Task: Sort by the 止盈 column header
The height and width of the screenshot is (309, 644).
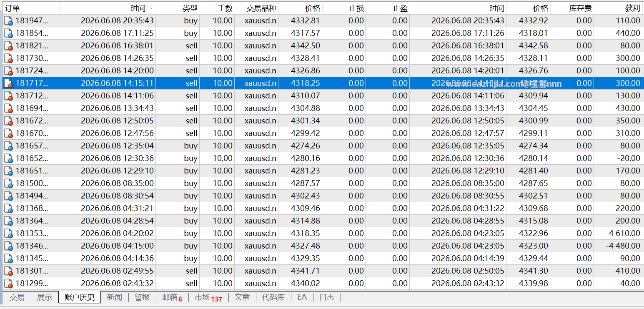Action: pyautogui.click(x=388, y=8)
